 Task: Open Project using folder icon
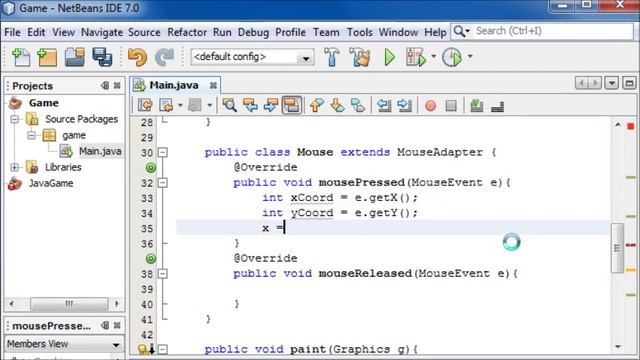point(74,57)
